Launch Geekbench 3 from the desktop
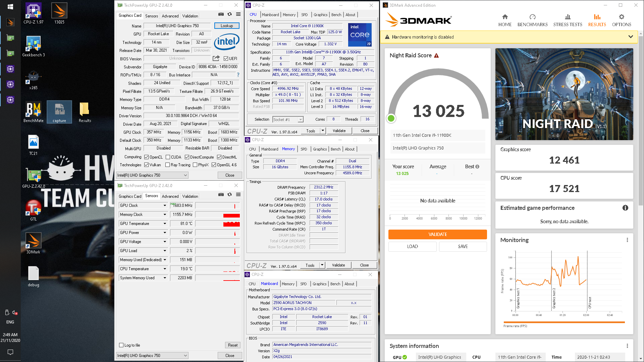 33,46
